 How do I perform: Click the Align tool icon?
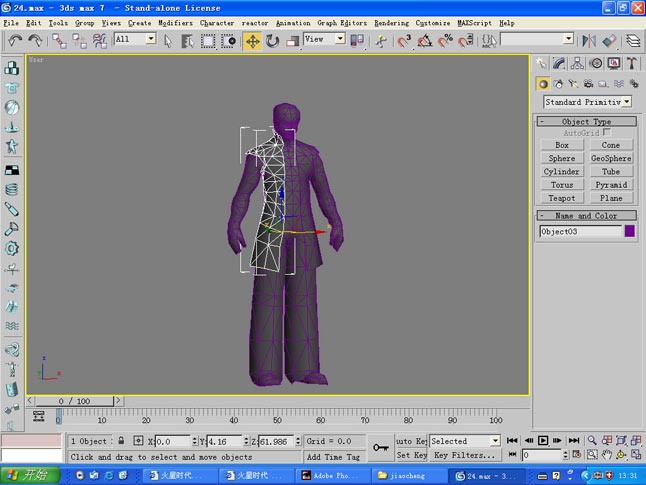tap(609, 41)
